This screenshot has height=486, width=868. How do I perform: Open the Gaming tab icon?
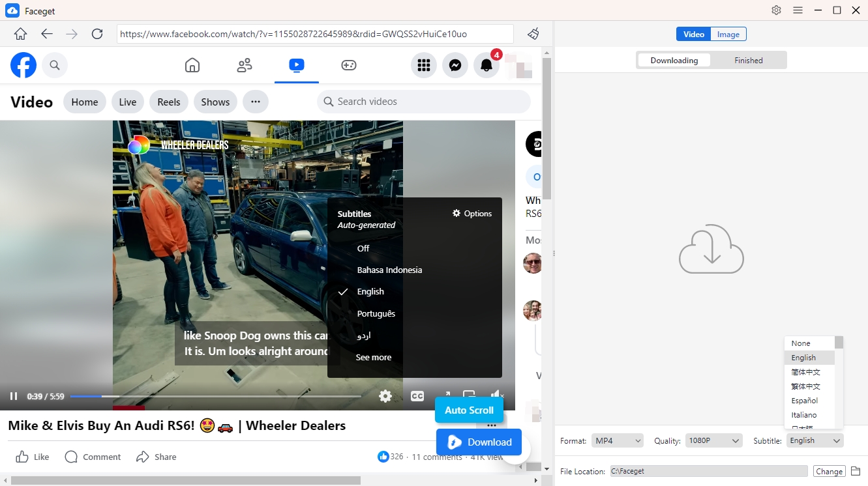(349, 65)
